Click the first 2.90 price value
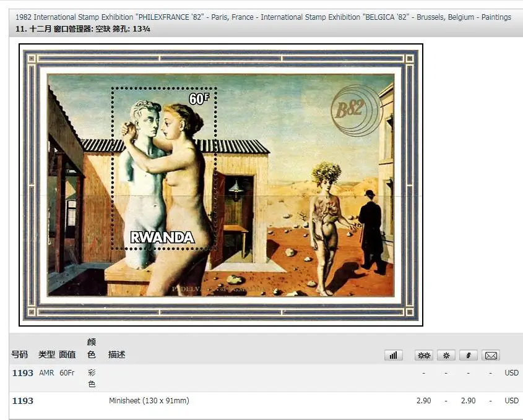The image size is (523, 420). pos(423,401)
